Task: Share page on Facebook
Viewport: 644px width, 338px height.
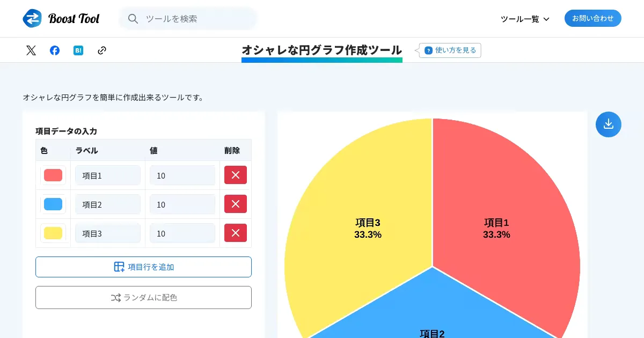Action: click(x=55, y=50)
